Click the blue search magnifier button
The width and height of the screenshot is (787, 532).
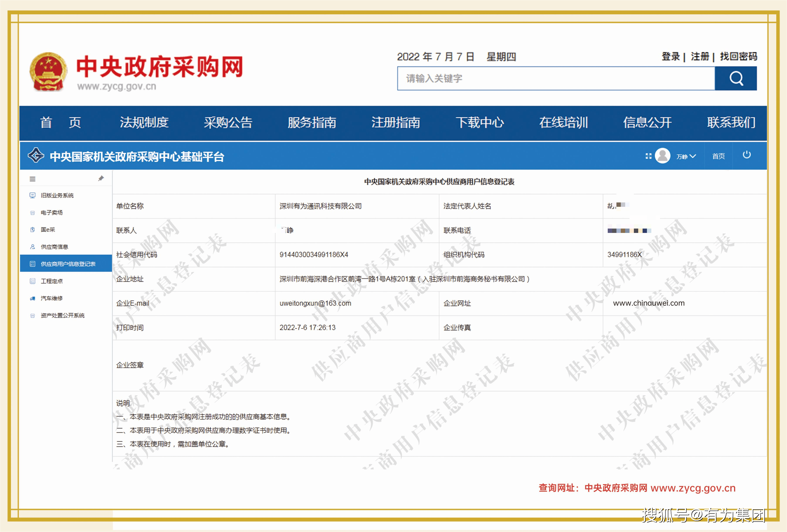tap(736, 79)
